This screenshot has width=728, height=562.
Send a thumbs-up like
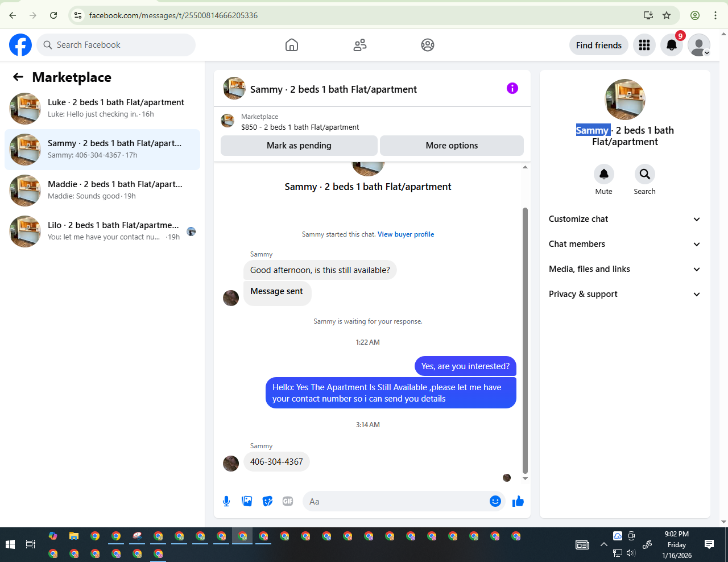pos(518,501)
